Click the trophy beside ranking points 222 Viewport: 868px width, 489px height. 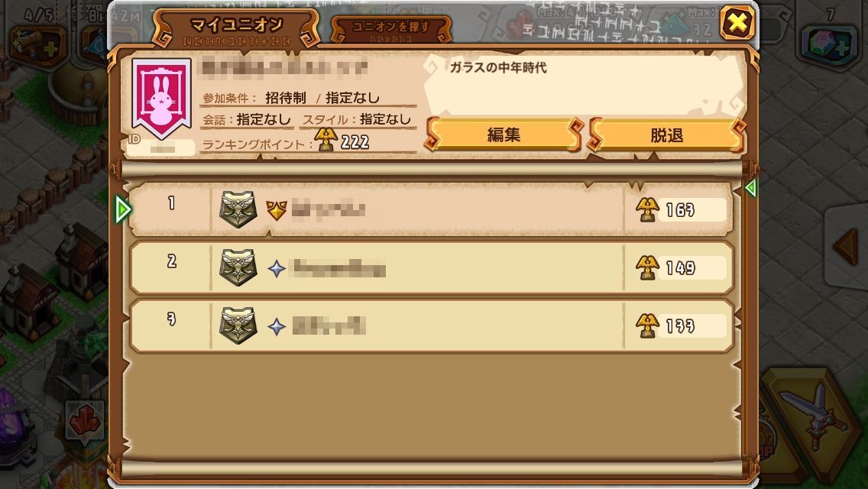[x=325, y=139]
